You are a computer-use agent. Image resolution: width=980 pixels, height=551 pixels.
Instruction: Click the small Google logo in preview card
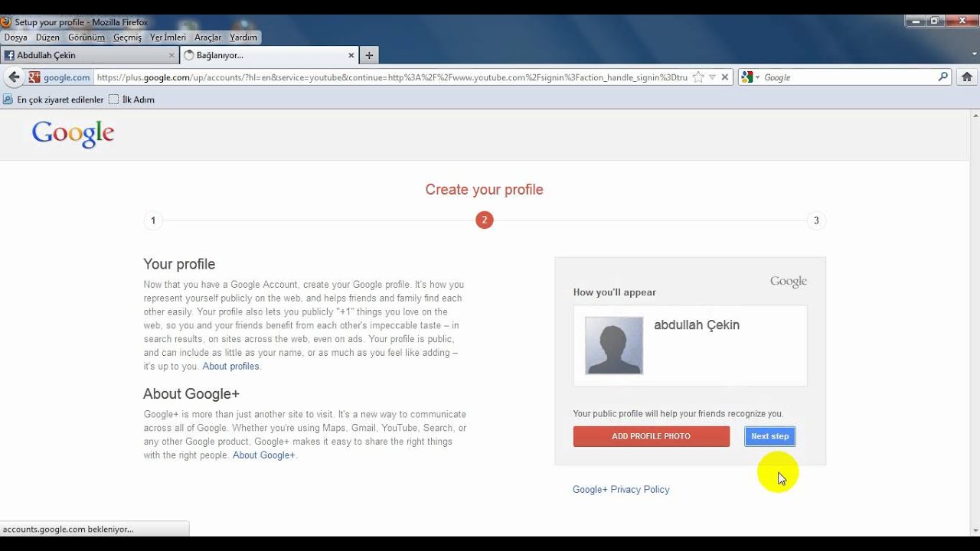tap(789, 282)
